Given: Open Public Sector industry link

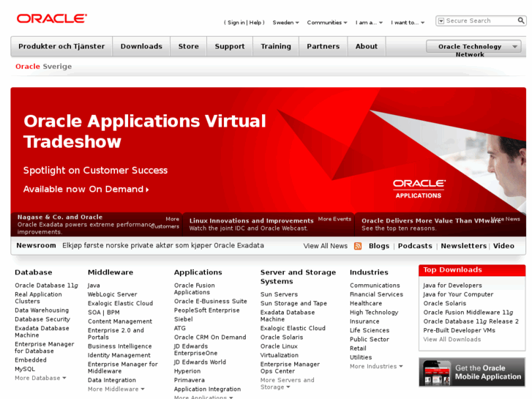Looking at the screenshot, I should [370, 339].
